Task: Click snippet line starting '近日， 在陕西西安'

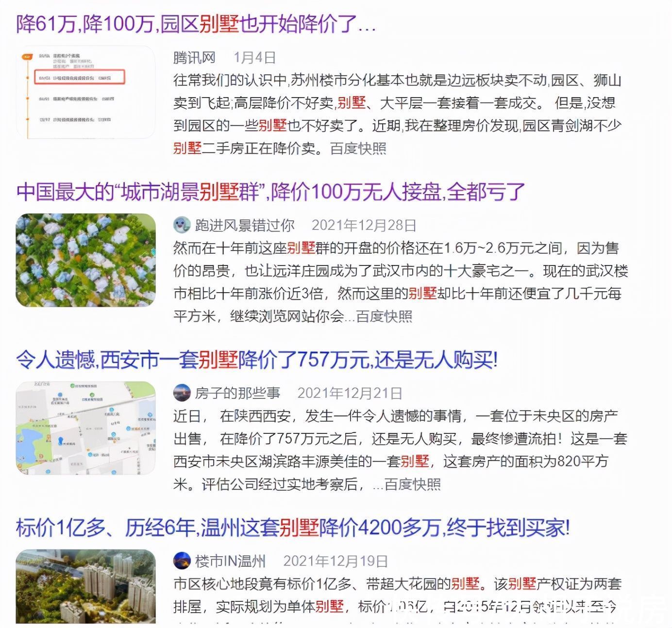Action: pos(395,416)
